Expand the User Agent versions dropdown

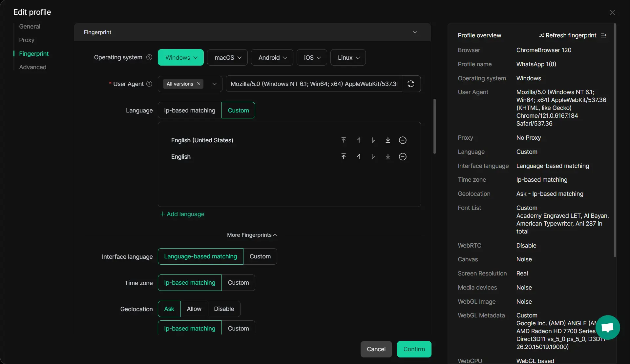tap(214, 84)
